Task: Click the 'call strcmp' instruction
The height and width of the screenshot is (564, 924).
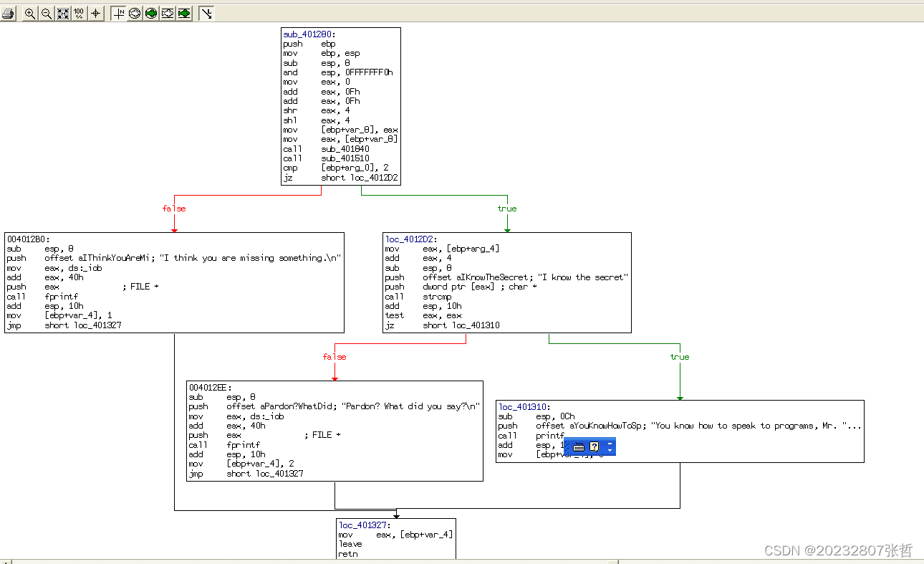Action: click(418, 297)
